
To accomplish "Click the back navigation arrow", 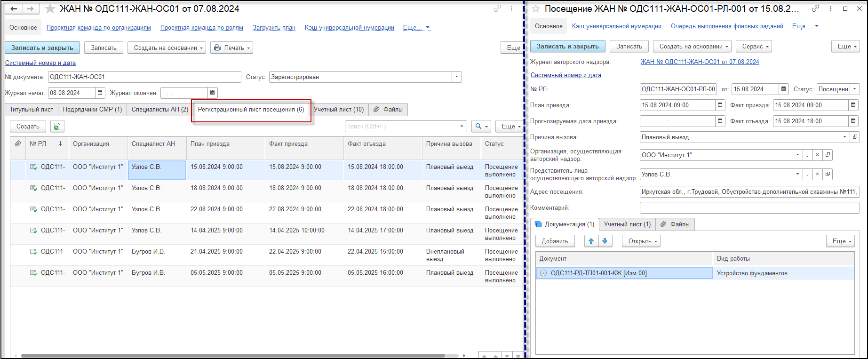I will [x=14, y=9].
